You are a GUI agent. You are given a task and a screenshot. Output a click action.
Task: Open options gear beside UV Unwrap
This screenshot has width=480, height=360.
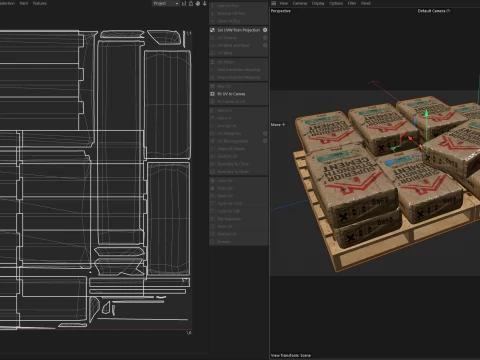coord(265,38)
